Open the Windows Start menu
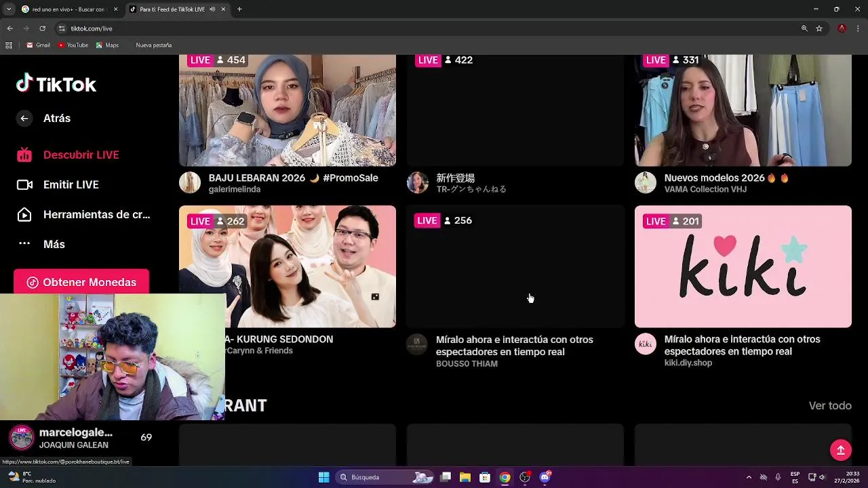Viewport: 868px width, 488px height. (x=324, y=477)
